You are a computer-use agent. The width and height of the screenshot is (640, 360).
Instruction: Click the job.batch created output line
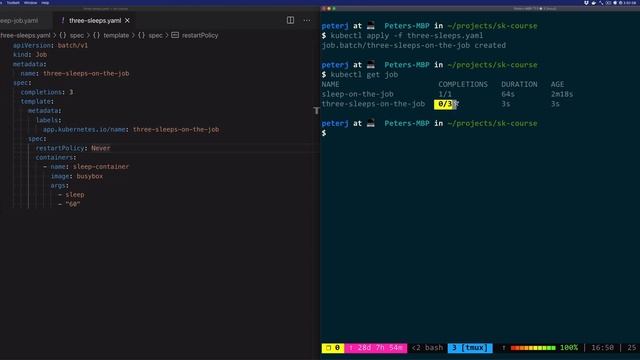(413, 45)
